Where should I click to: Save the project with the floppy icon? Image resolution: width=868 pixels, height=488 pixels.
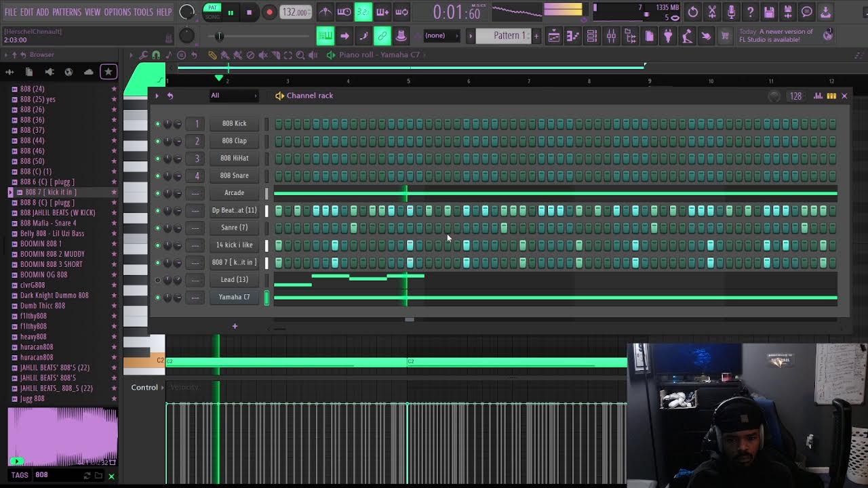[769, 12]
